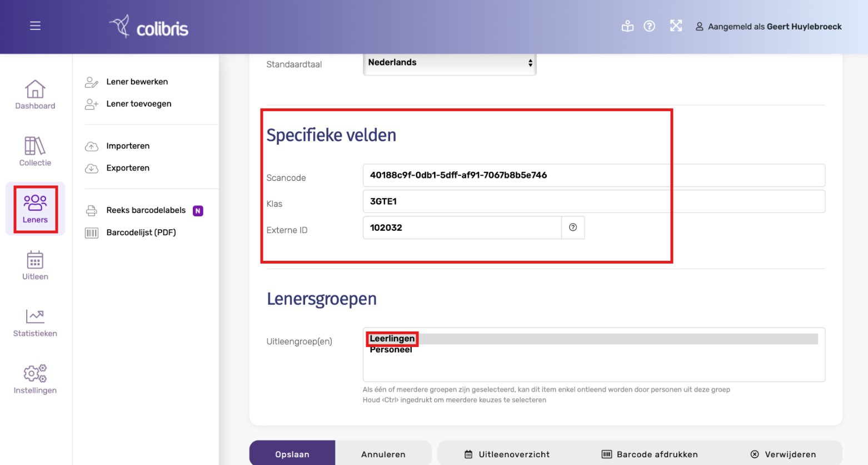Click the Lener toevoegen user-plus icon
868x465 pixels.
92,104
